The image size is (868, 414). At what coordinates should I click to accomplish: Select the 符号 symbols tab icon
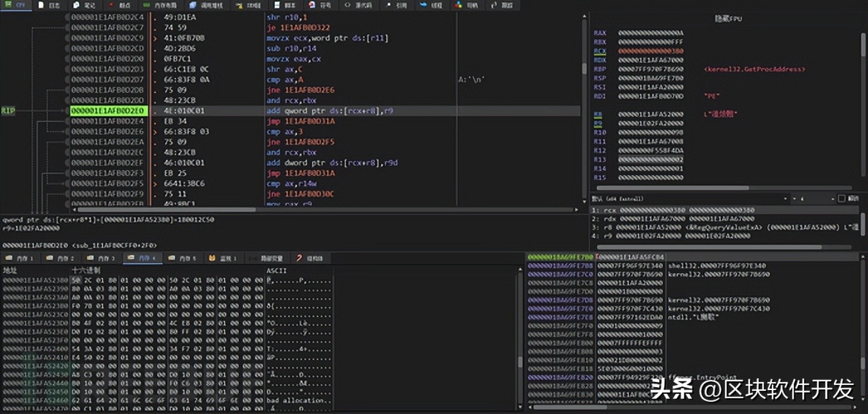pos(311,5)
